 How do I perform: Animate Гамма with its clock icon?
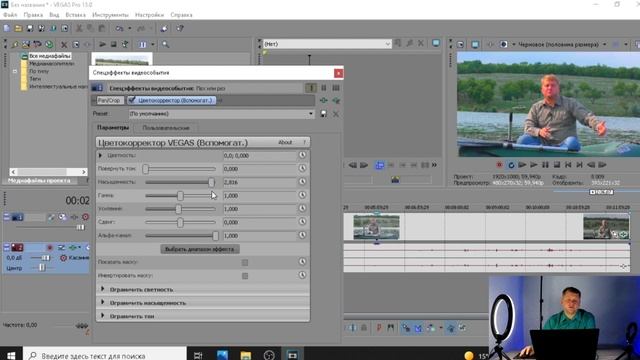coord(302,195)
